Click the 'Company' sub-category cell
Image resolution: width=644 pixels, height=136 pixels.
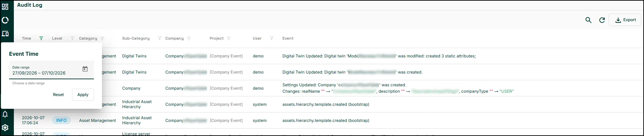(131, 88)
